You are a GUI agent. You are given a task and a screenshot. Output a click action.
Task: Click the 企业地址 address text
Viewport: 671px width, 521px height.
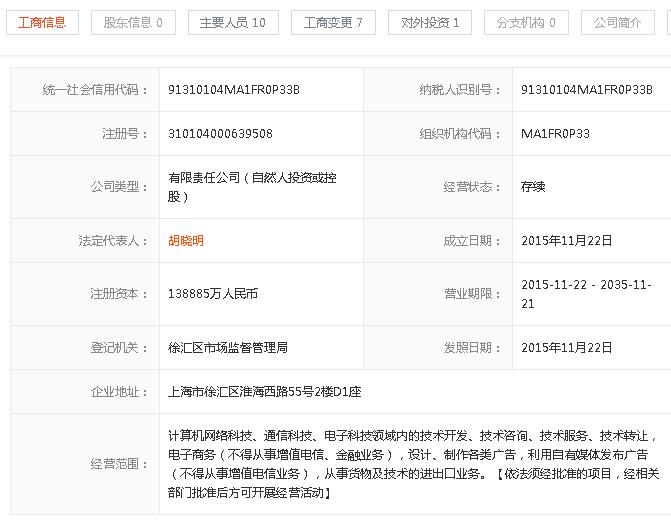(267, 392)
